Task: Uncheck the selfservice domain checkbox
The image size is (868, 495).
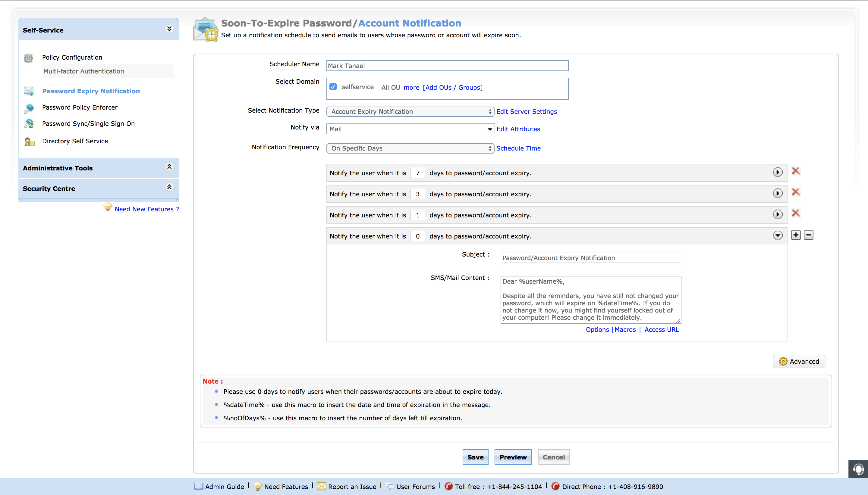Action: tap(333, 87)
